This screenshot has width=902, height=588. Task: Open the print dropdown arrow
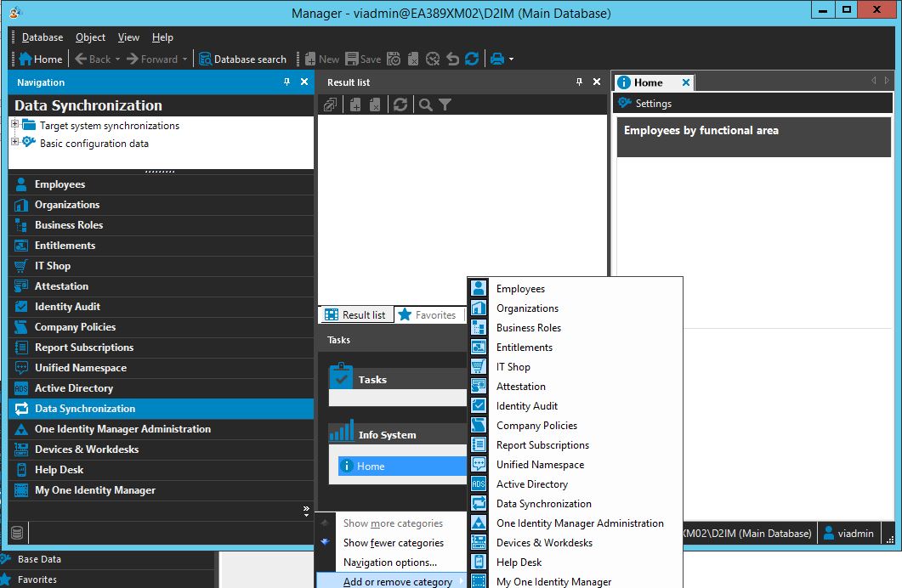512,59
